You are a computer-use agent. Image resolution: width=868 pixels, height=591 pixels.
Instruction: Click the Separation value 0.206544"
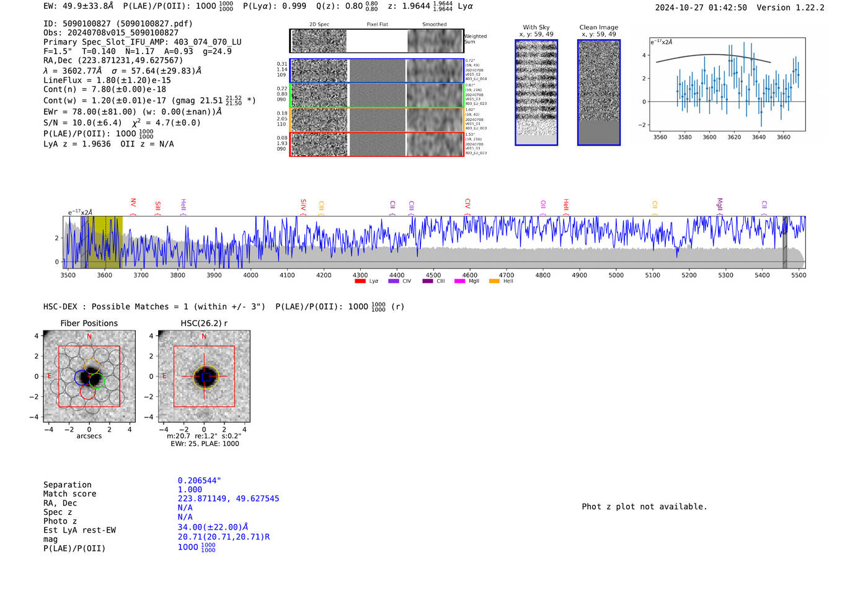tap(200, 481)
